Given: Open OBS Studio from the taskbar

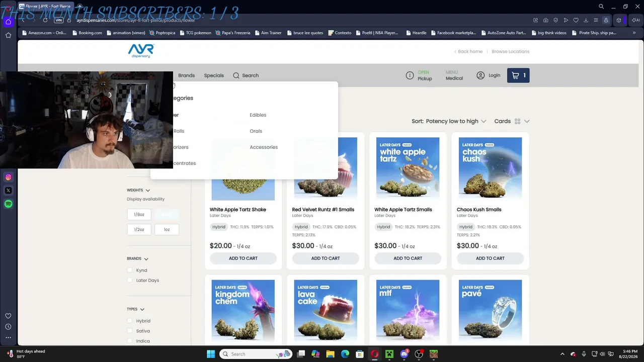Looking at the screenshot, I should tap(419, 354).
